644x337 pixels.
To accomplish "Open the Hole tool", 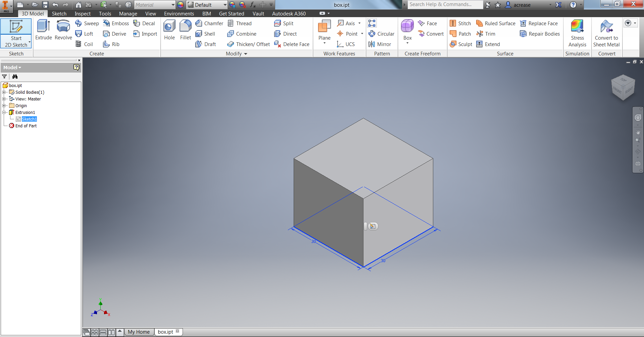I will (x=169, y=30).
